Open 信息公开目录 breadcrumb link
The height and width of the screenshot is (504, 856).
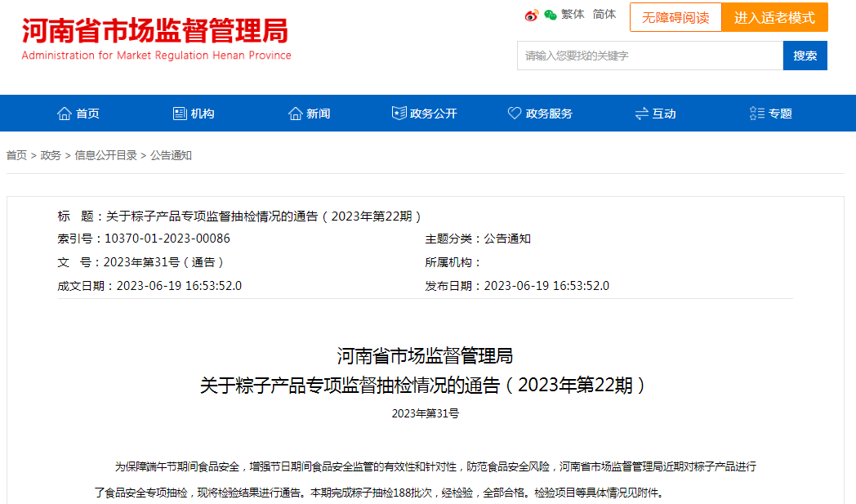(x=105, y=155)
